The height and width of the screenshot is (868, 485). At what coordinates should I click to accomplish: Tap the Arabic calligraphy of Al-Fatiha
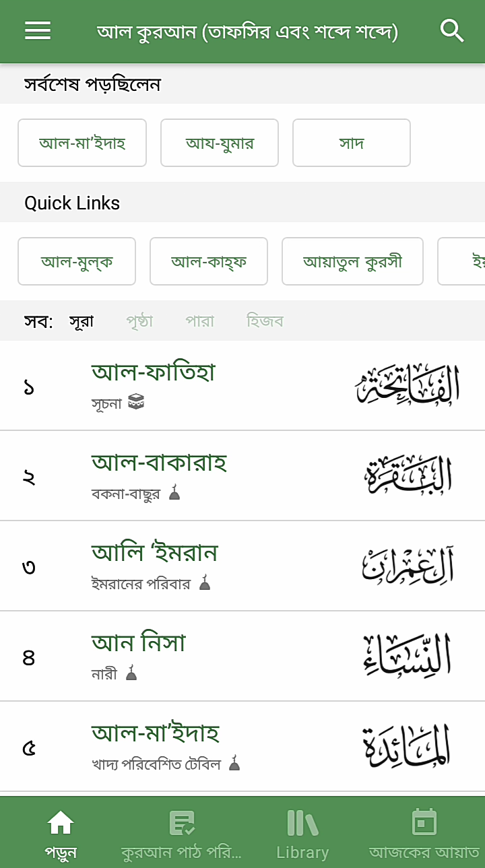pyautogui.click(x=408, y=385)
